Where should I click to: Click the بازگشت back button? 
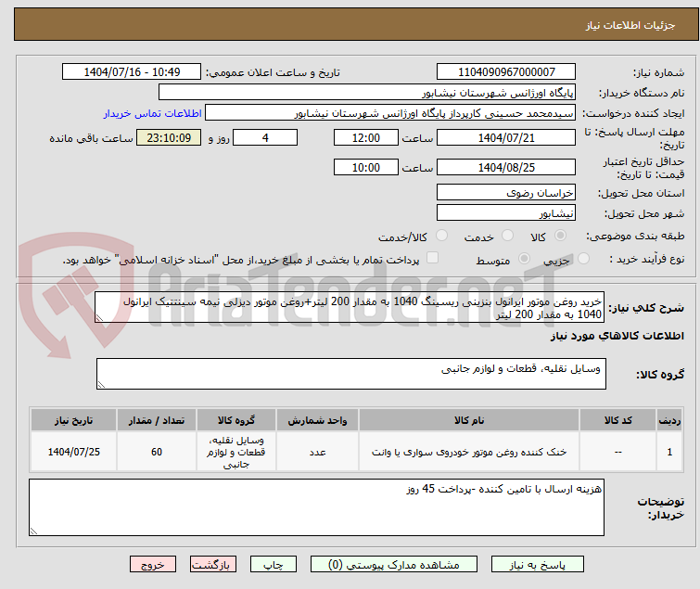point(213,565)
